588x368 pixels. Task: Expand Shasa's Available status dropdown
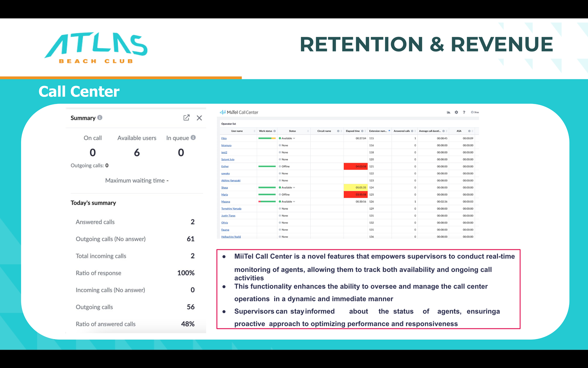294,188
